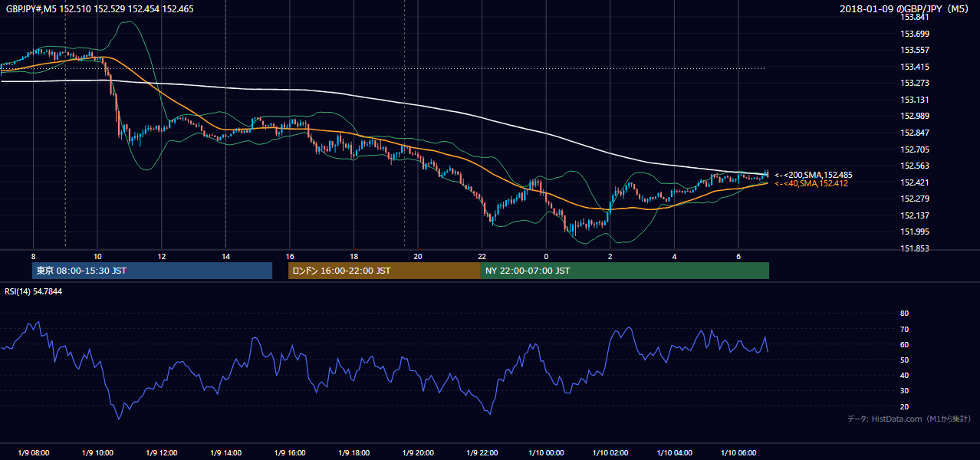Image resolution: width=980 pixels, height=460 pixels.
Task: Click the 2018-01-09 GBP/JPY (M5) chart title
Action: [x=905, y=8]
